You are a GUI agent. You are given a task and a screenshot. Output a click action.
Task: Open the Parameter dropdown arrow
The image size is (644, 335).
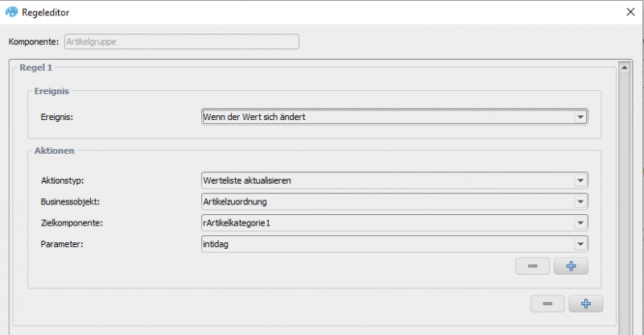[x=580, y=244]
